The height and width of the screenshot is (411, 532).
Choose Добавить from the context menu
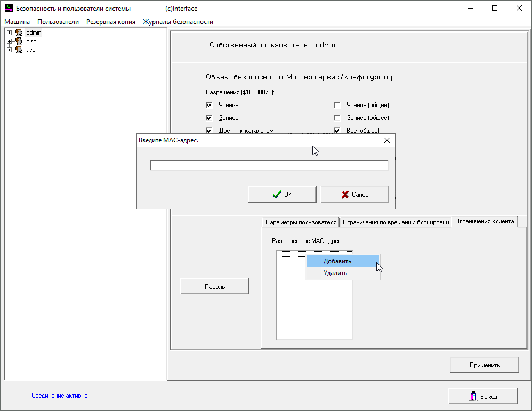(x=337, y=261)
